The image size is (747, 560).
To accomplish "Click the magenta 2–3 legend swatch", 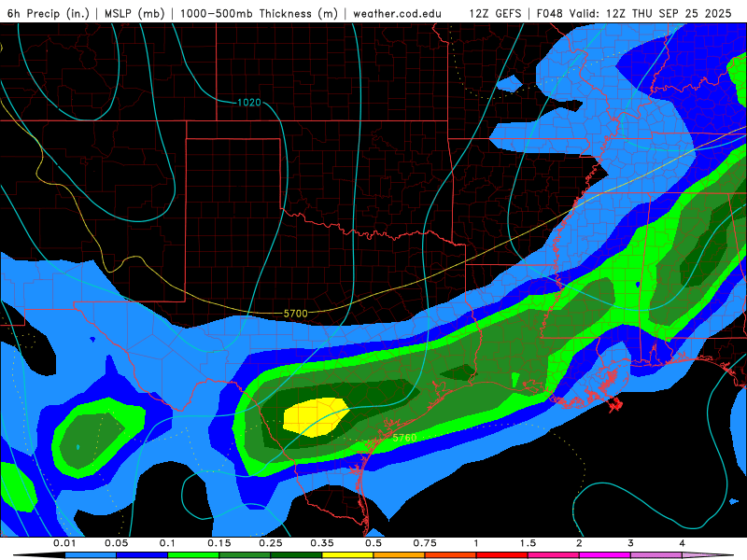I will tap(605, 555).
